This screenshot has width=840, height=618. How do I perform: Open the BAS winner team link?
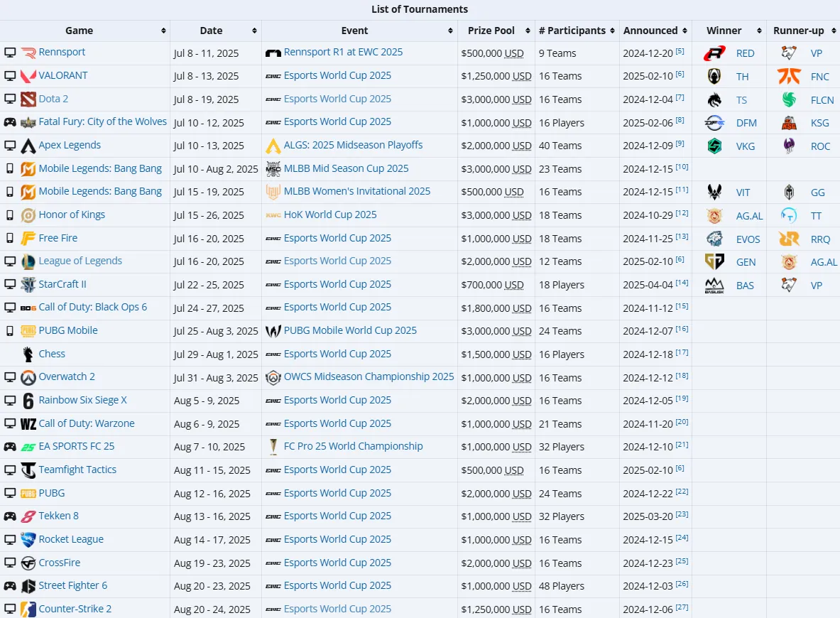[745, 286]
